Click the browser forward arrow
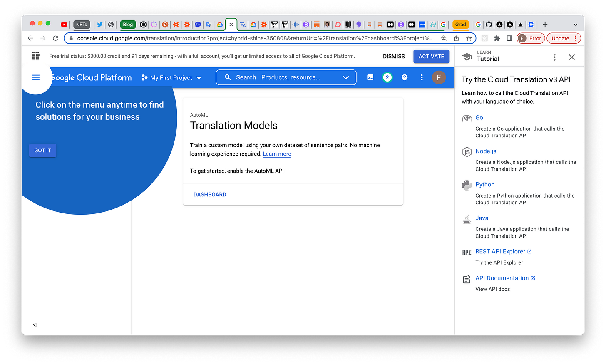606x364 pixels. pos(43,38)
